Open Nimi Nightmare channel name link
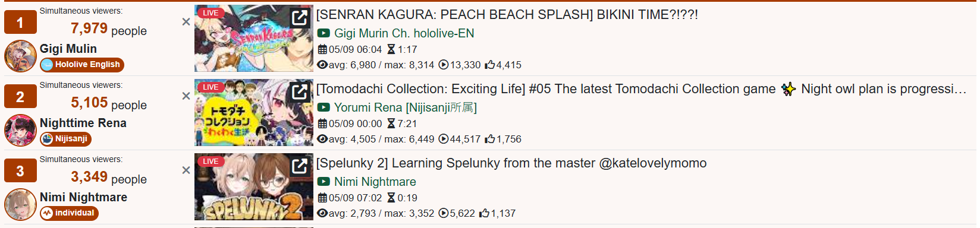 point(375,182)
